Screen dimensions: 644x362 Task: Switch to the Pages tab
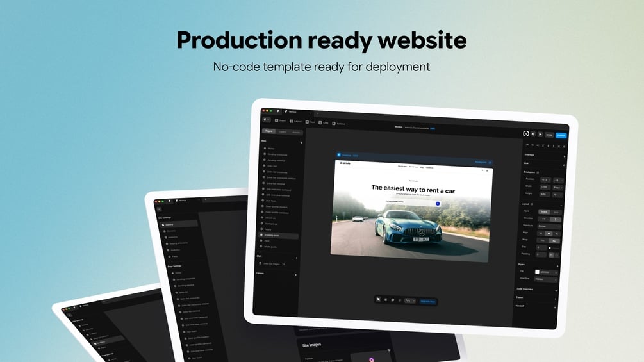[x=268, y=131]
